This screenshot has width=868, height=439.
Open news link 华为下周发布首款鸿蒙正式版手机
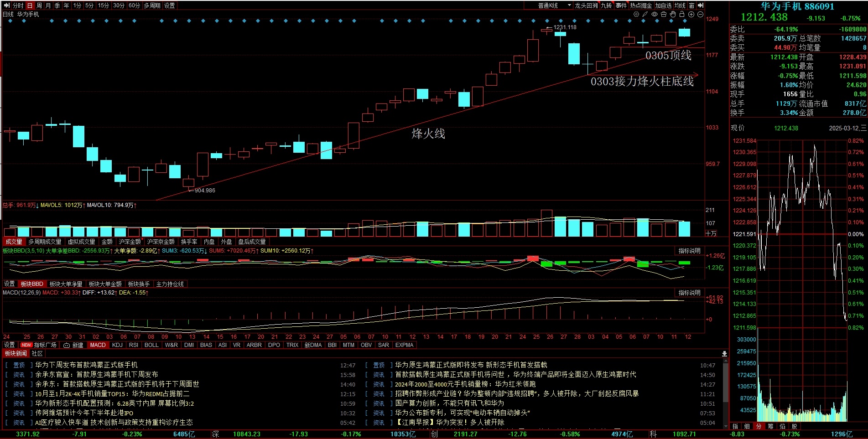(x=86, y=365)
